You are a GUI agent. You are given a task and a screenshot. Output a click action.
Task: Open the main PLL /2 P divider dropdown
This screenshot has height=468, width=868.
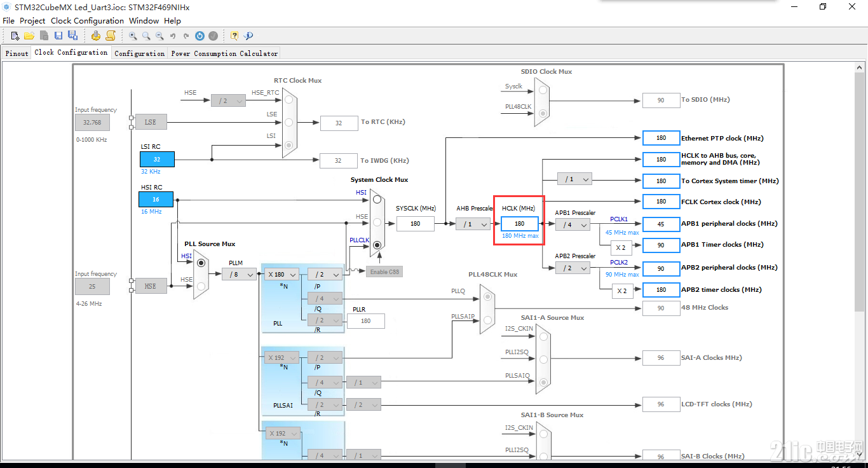point(325,274)
